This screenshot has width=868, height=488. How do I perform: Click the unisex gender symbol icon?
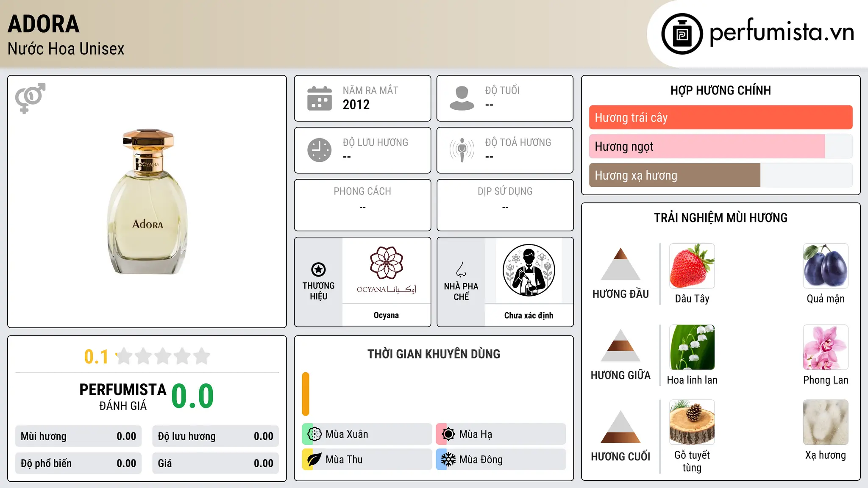(30, 98)
